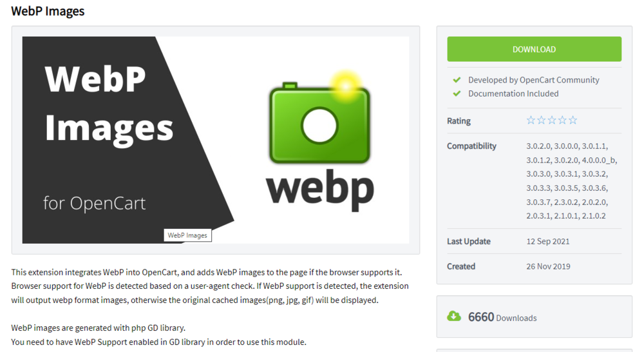This screenshot has height=352, width=644.
Task: Click the green cloud download icon
Action: click(x=454, y=317)
